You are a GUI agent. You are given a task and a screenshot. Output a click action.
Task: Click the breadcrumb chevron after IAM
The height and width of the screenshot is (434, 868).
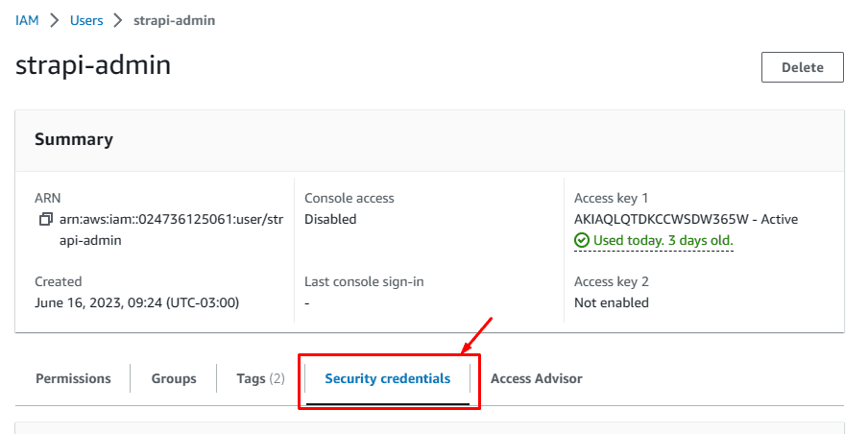[55, 20]
